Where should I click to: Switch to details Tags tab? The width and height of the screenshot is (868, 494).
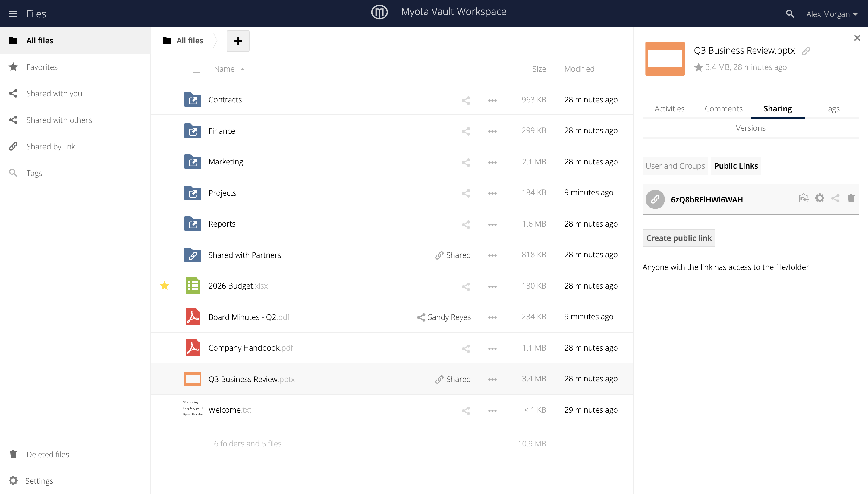[831, 109]
